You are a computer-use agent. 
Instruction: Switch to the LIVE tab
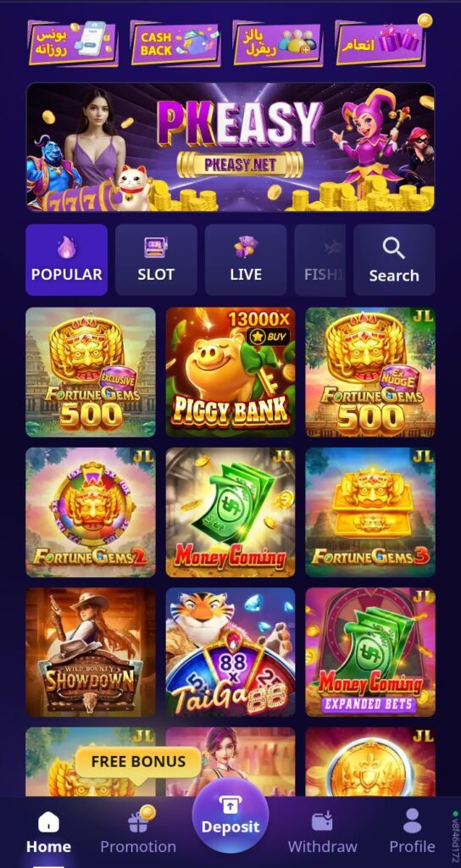pos(246,259)
